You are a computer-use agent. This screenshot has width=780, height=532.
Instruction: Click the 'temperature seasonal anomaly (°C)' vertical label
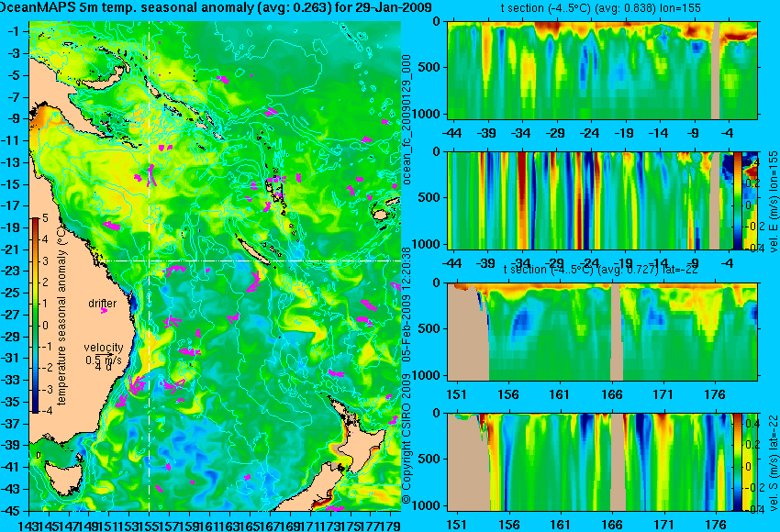click(61, 315)
